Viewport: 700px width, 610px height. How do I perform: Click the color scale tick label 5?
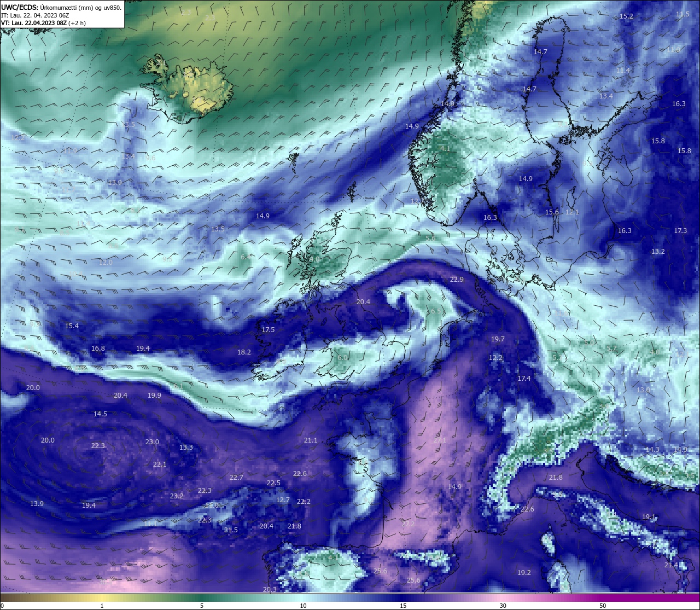(202, 606)
